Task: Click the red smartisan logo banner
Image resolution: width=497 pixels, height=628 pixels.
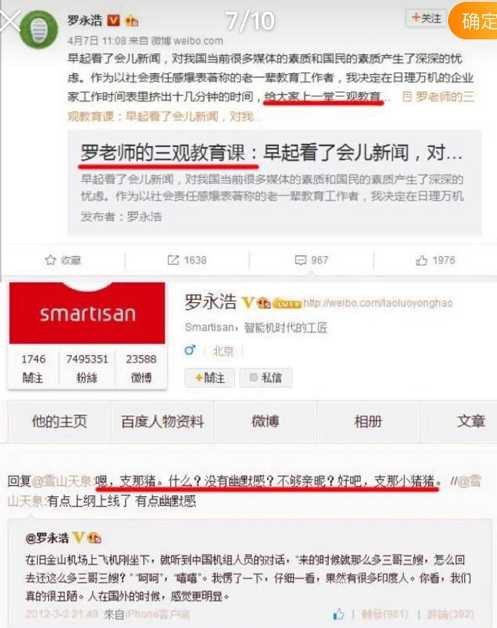Action: [x=87, y=313]
